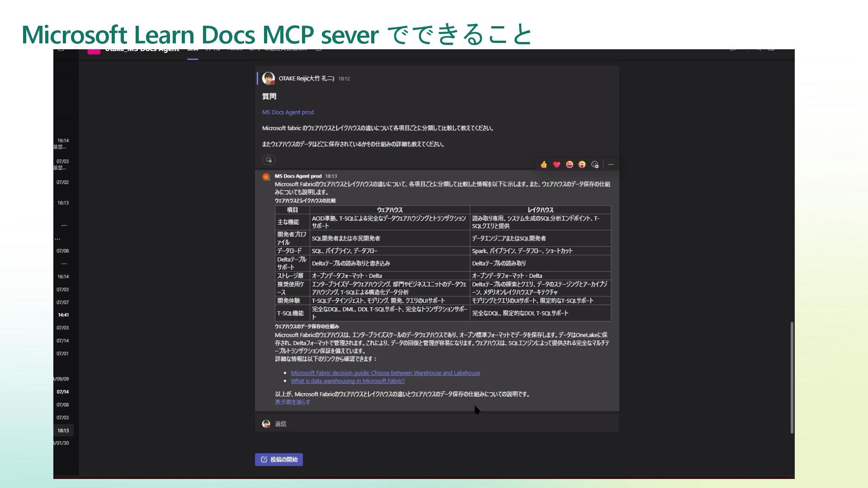Open the chat list entry dated 07/02
This screenshot has width=868, height=488.
(62, 183)
